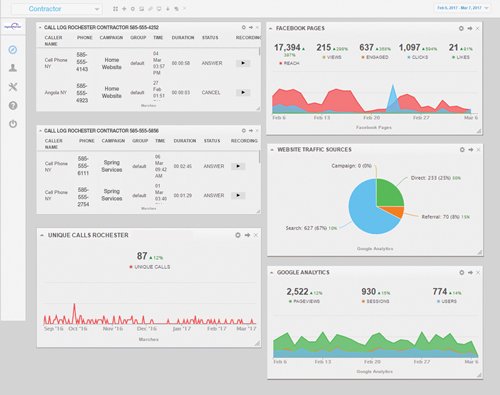Play recording for the 585-555-4143 call
Viewport: 500px width, 395px height.
[243, 63]
